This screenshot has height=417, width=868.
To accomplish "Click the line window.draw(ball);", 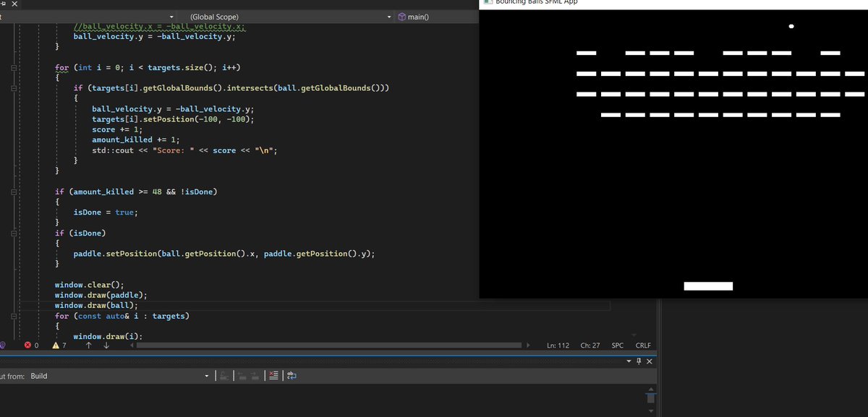I will [96, 305].
